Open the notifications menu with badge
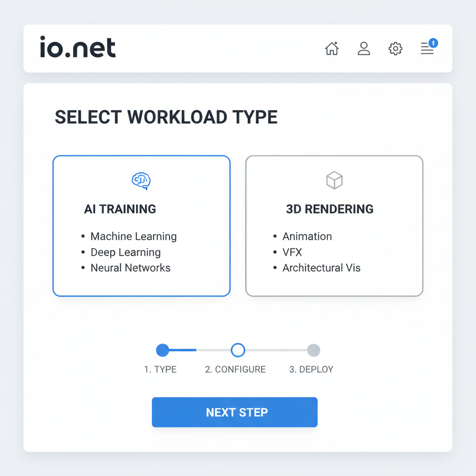The height and width of the screenshot is (476, 476). pyautogui.click(x=427, y=48)
